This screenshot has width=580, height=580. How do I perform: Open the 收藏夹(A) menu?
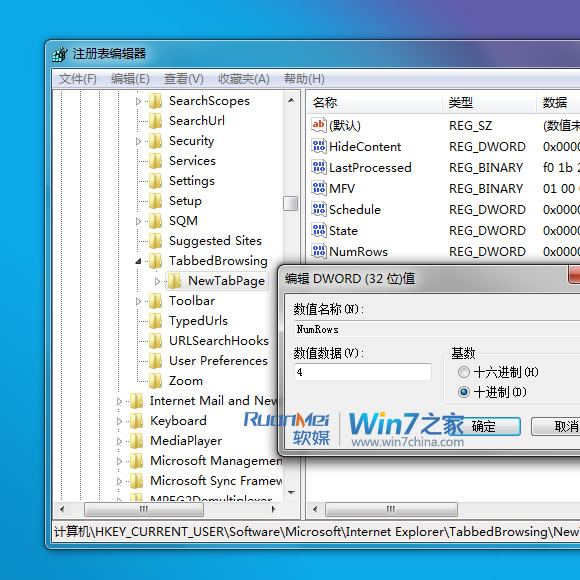pos(244,79)
